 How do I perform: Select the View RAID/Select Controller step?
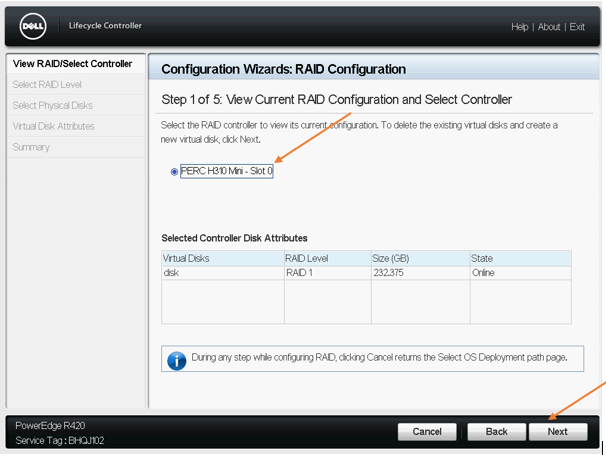tap(76, 64)
